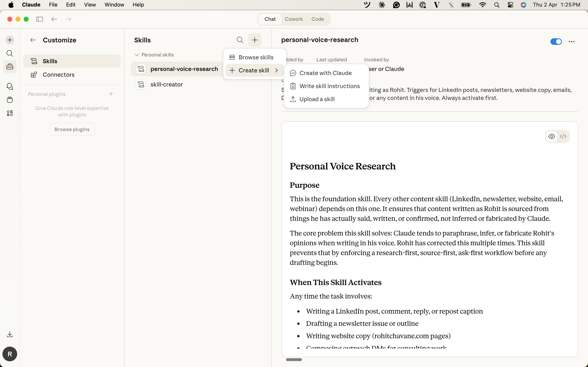Choose Upload a skill menu entry

tap(317, 99)
